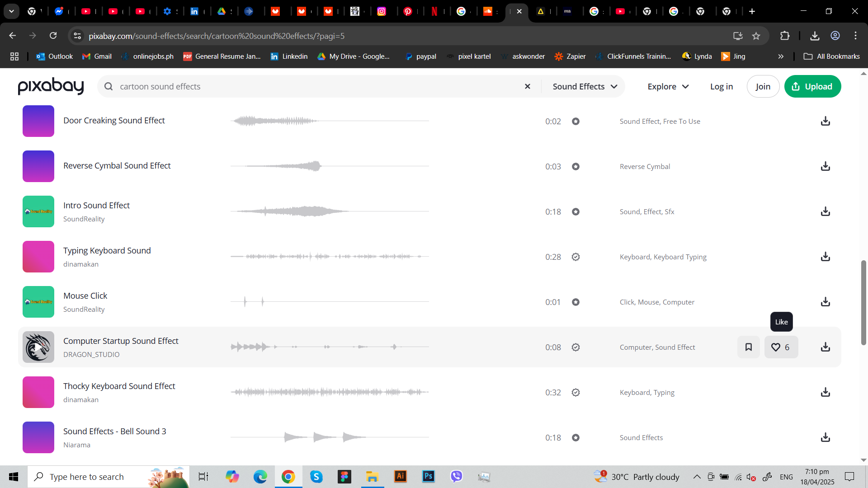This screenshot has width=868, height=488.
Task: Bookmark this page with the star icon
Action: click(756, 36)
